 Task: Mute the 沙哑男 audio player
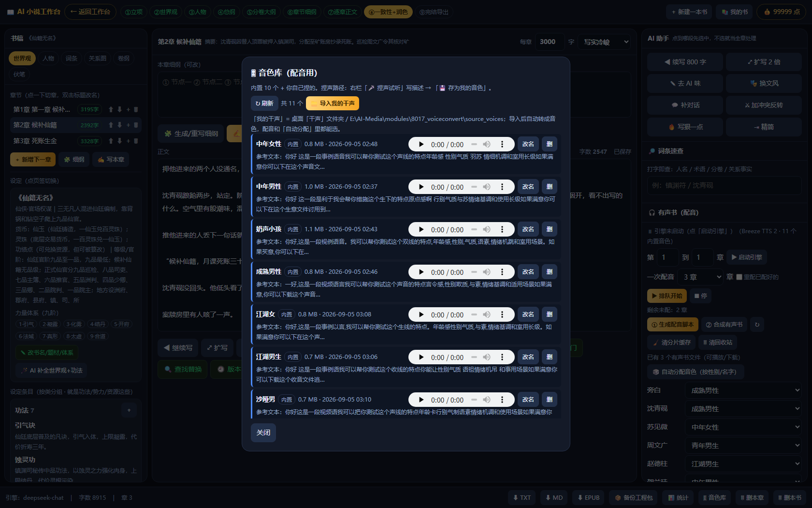487,400
